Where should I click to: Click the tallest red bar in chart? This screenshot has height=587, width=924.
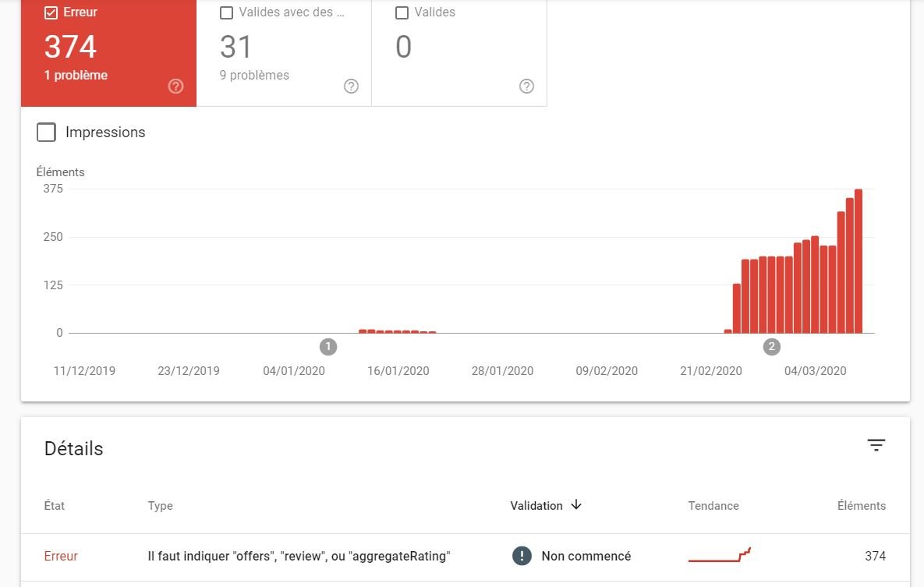[x=859, y=261]
